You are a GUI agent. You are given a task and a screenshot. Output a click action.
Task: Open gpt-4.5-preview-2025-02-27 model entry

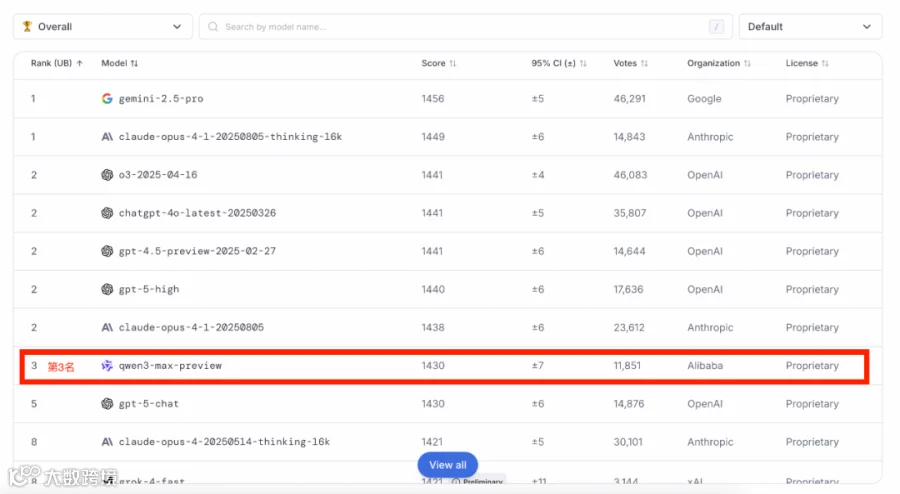point(197,251)
